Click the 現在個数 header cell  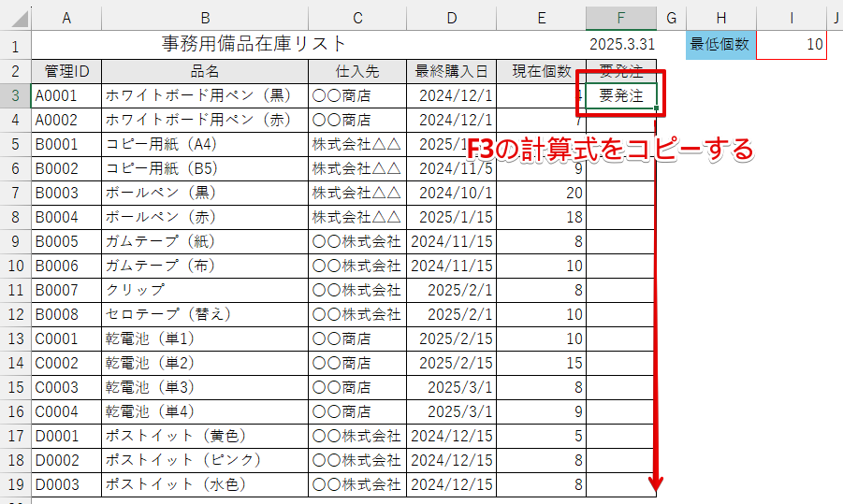(542, 71)
